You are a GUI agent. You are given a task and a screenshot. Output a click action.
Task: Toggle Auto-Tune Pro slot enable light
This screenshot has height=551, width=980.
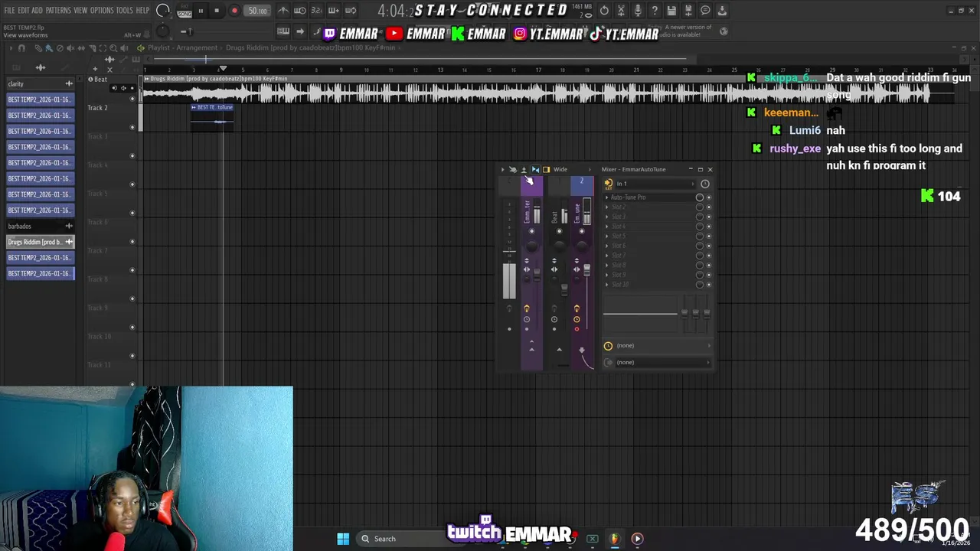pos(708,197)
